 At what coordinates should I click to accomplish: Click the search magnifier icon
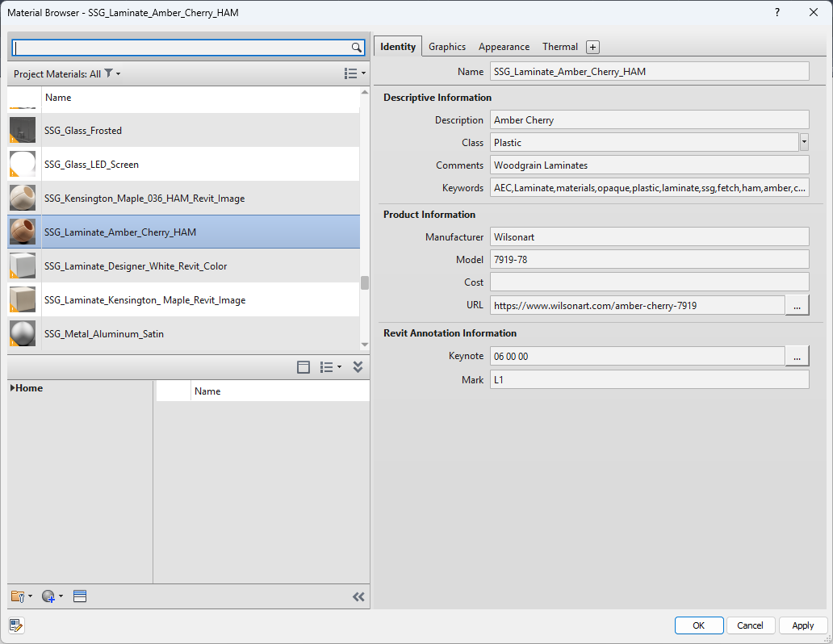pyautogui.click(x=357, y=48)
